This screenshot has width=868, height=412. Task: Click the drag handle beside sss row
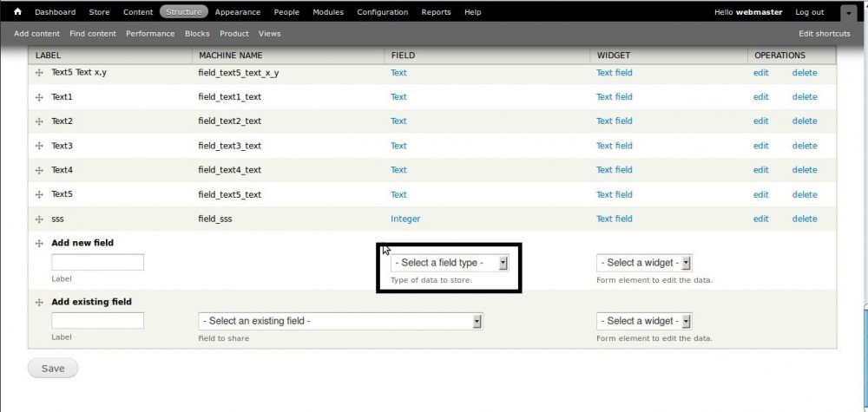[x=39, y=219]
